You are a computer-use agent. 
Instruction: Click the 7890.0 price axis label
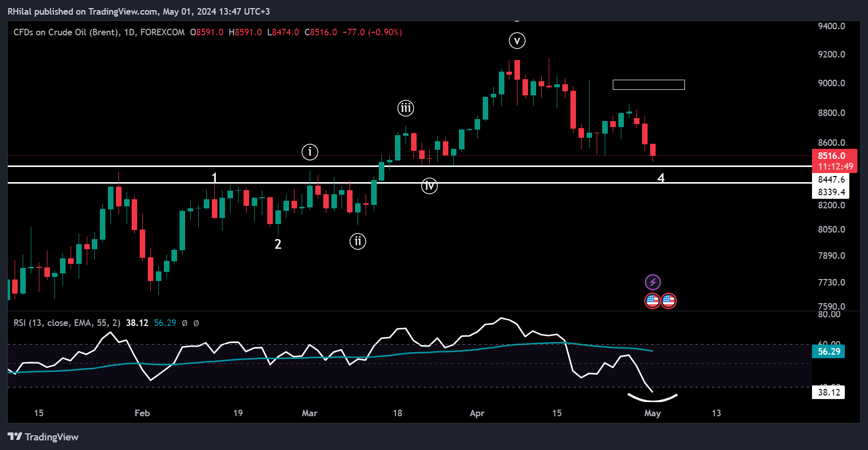(x=831, y=256)
